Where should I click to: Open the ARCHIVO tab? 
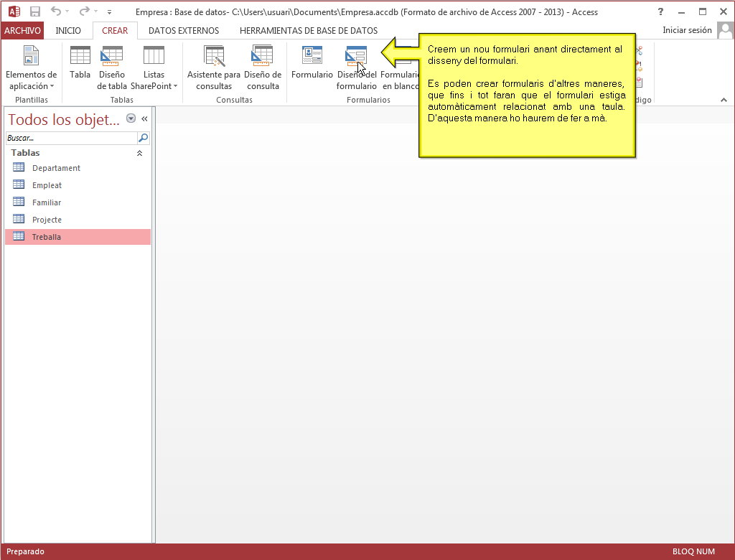[22, 30]
